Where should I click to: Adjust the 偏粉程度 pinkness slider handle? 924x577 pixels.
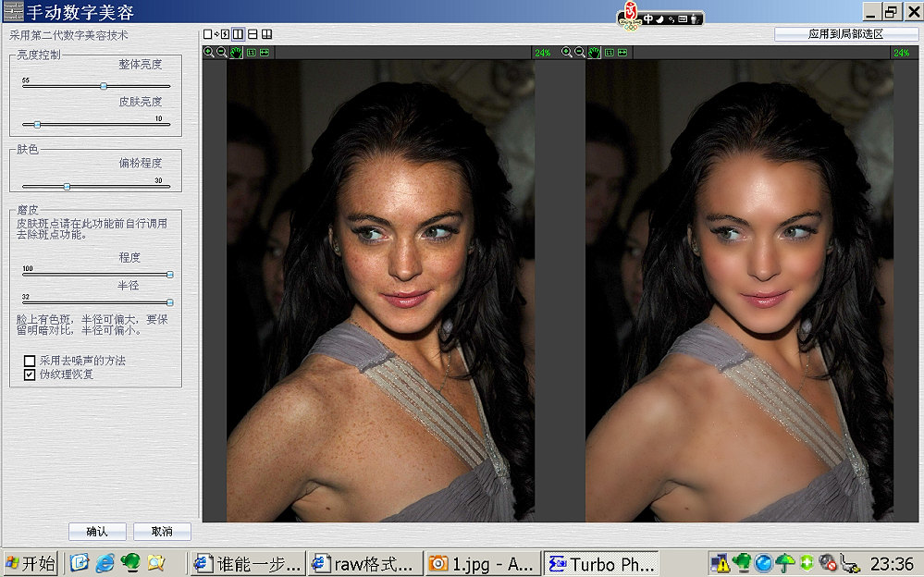68,186
